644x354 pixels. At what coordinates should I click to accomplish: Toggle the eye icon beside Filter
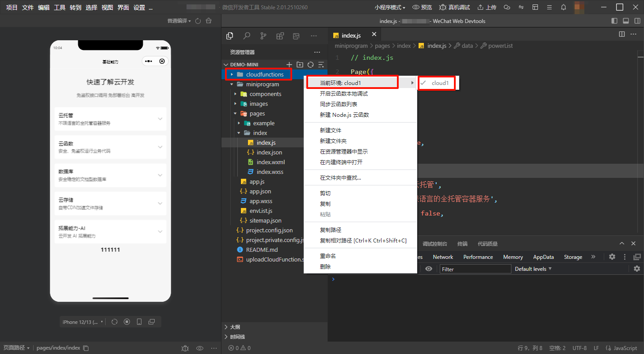pyautogui.click(x=429, y=269)
